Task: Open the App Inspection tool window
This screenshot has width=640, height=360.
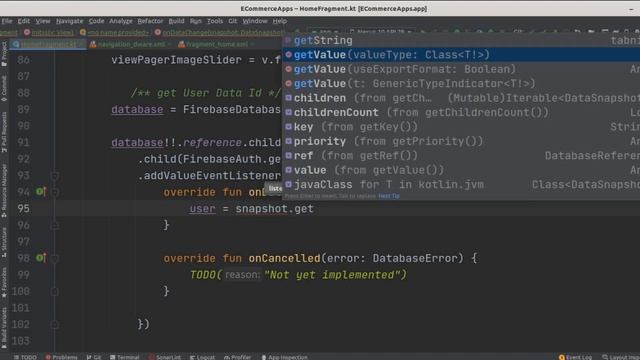Action: [284, 357]
